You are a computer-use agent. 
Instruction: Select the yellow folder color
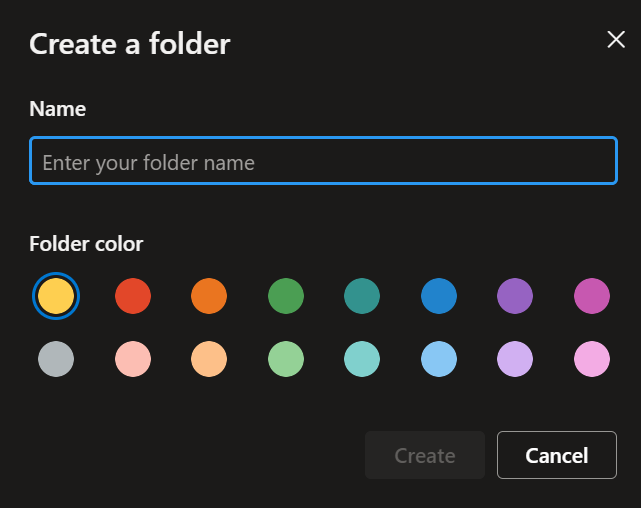coord(56,296)
